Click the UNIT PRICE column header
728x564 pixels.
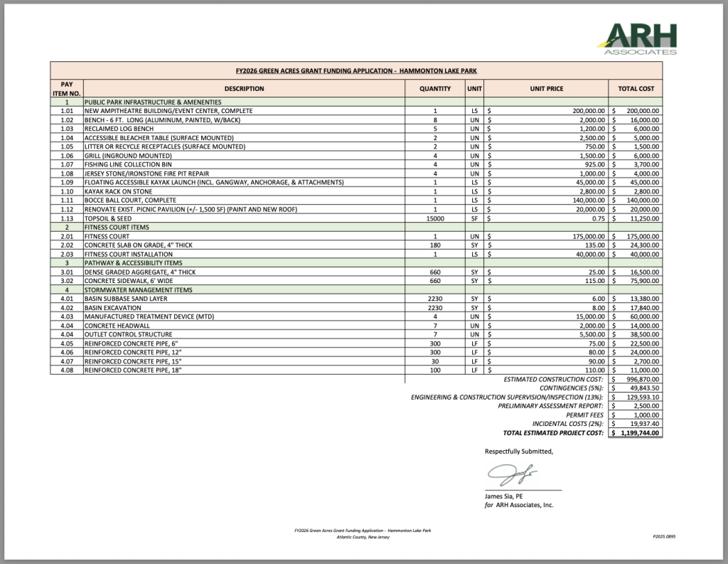pyautogui.click(x=546, y=89)
